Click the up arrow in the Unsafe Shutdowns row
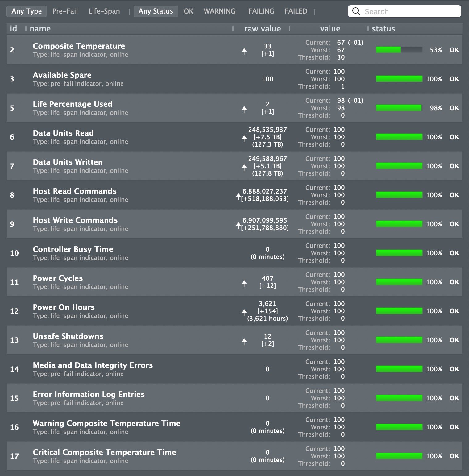469x476 pixels. coord(244,341)
